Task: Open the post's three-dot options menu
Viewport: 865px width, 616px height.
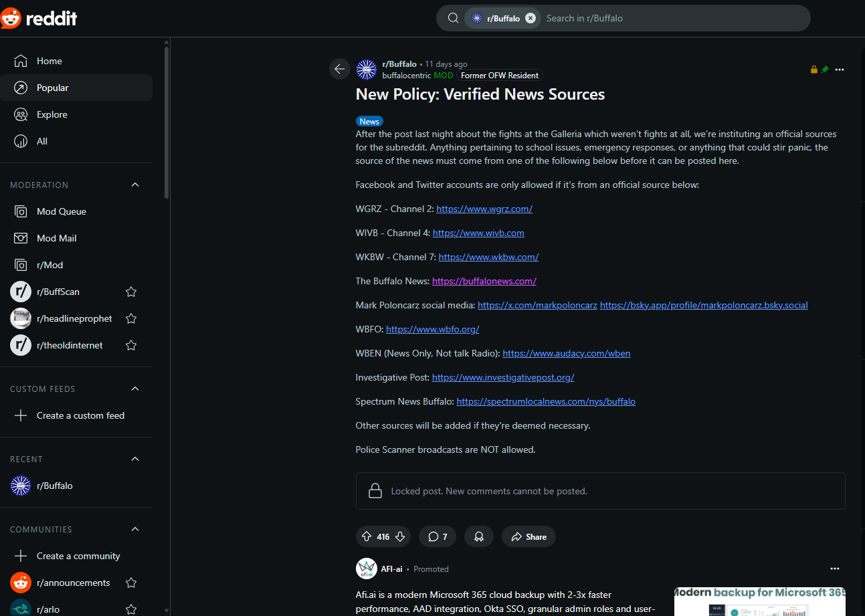Action: tap(840, 70)
